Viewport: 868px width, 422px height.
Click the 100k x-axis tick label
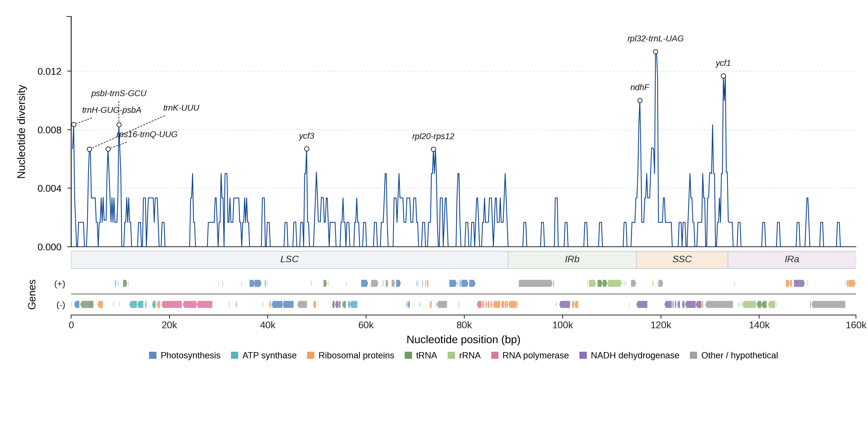click(563, 325)
